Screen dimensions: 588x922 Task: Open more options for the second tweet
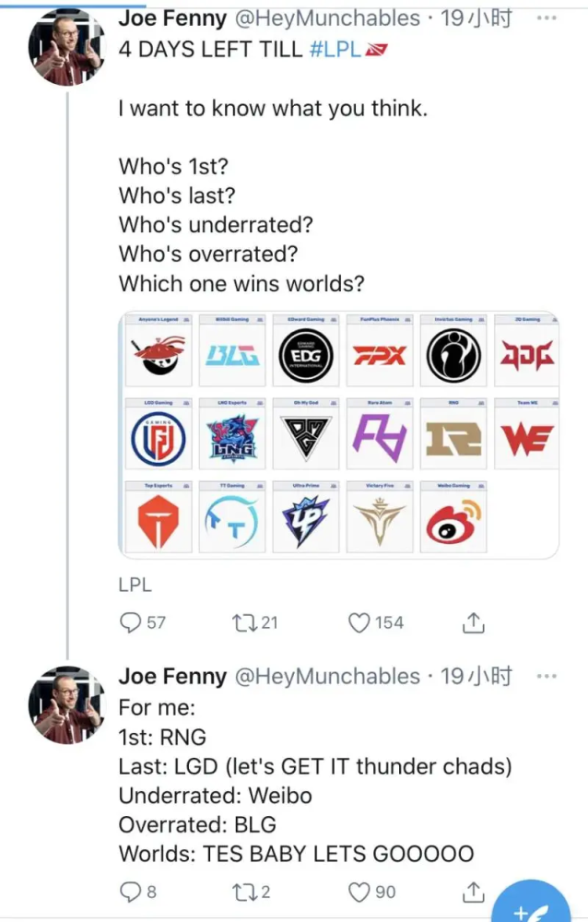coord(546,677)
